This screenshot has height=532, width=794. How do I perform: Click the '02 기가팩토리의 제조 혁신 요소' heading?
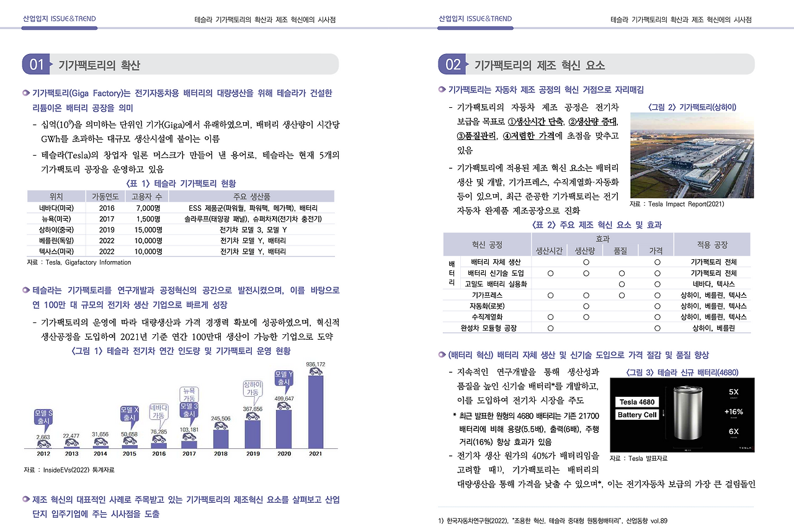(596, 64)
